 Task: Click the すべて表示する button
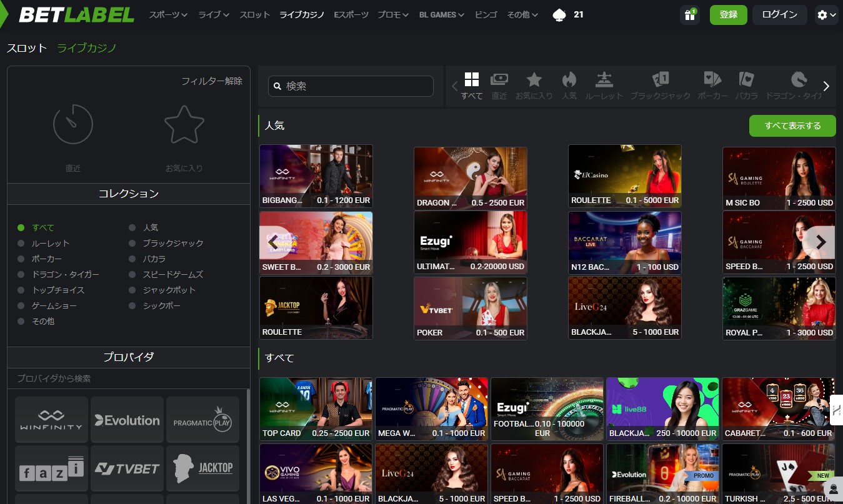point(792,126)
